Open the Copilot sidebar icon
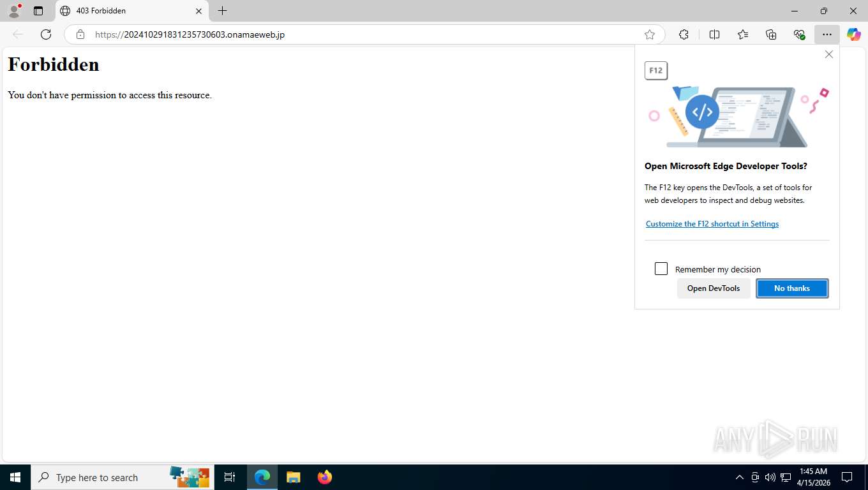Image resolution: width=868 pixels, height=490 pixels. 854,34
